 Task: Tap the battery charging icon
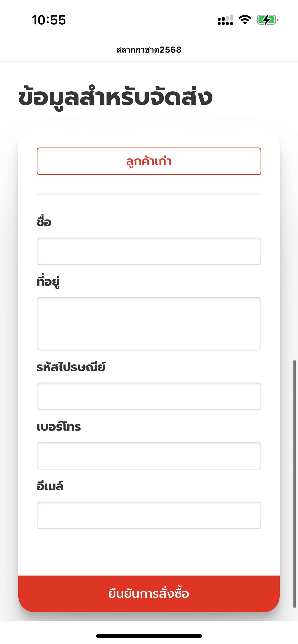click(x=267, y=20)
